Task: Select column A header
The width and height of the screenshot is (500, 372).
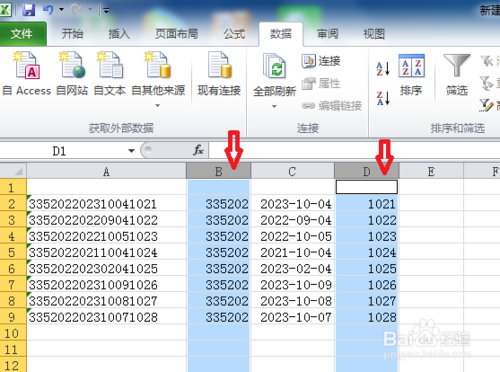Action: click(106, 171)
